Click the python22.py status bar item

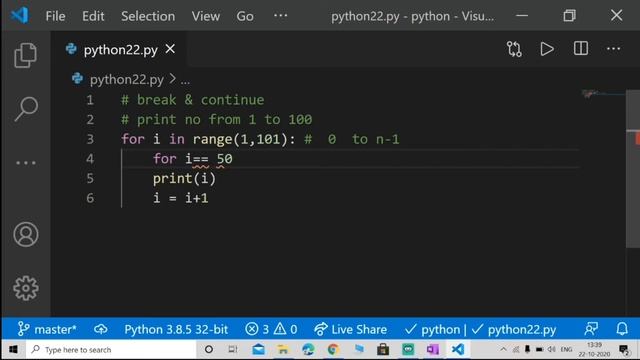(x=513, y=329)
